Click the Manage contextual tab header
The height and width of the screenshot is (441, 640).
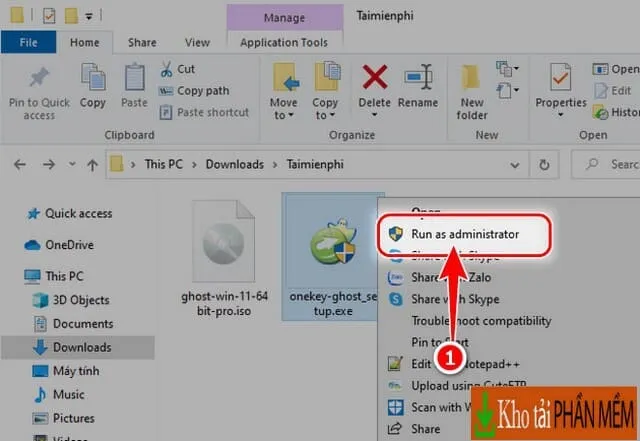(x=284, y=18)
